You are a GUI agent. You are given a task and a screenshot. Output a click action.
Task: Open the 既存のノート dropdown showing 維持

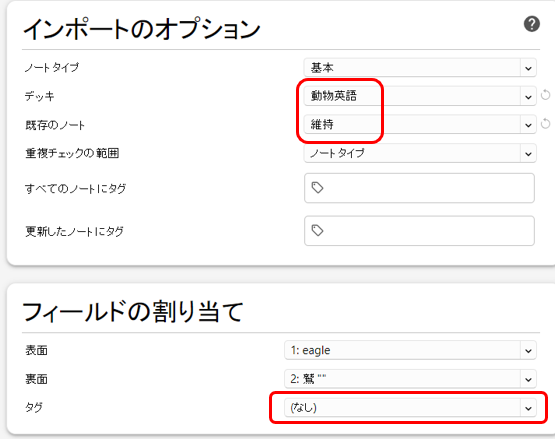(420, 124)
